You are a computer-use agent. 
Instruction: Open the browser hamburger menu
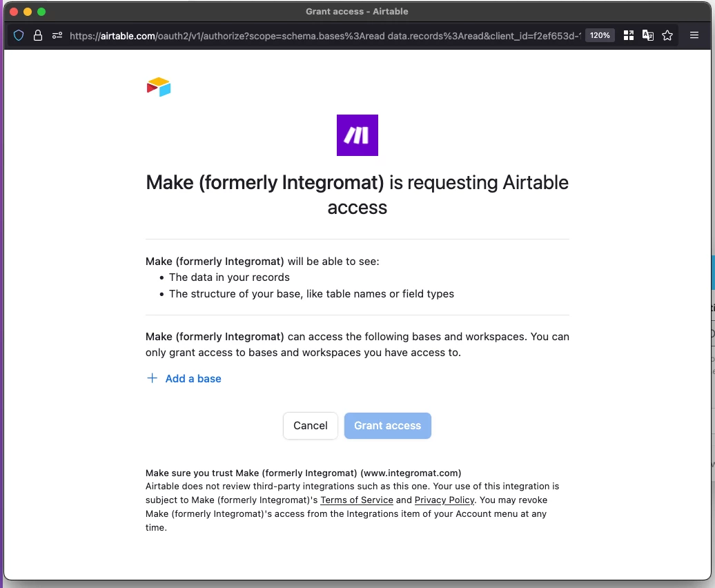point(694,36)
